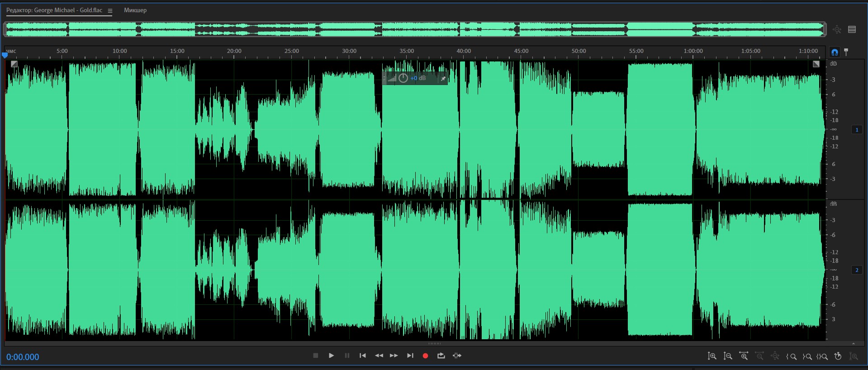Toggle channel 1 enable button
Screen dimensions: 868x370
coord(857,130)
